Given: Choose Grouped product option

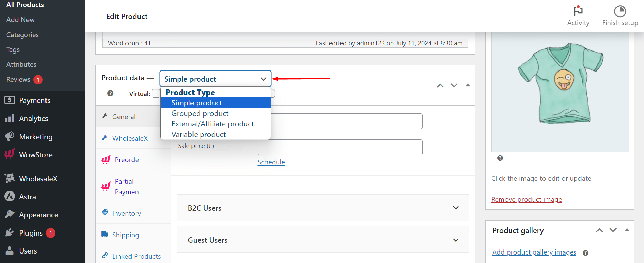Looking at the screenshot, I should [200, 114].
